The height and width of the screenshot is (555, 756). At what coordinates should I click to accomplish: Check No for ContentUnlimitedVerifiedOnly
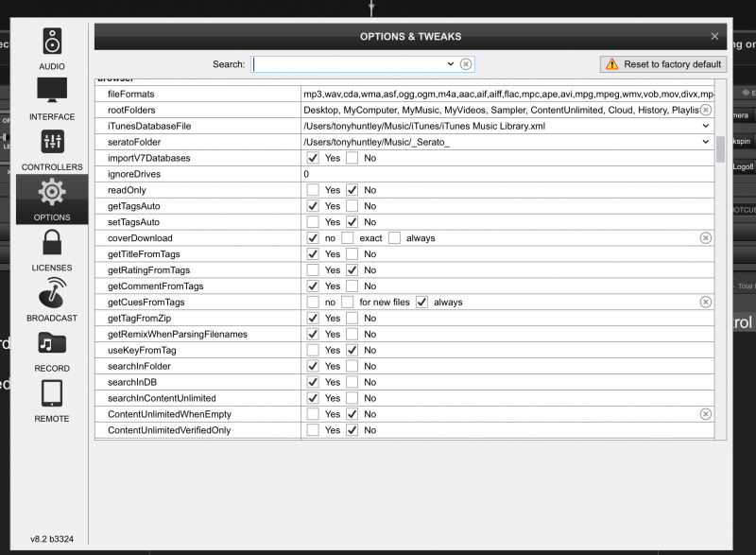point(352,430)
